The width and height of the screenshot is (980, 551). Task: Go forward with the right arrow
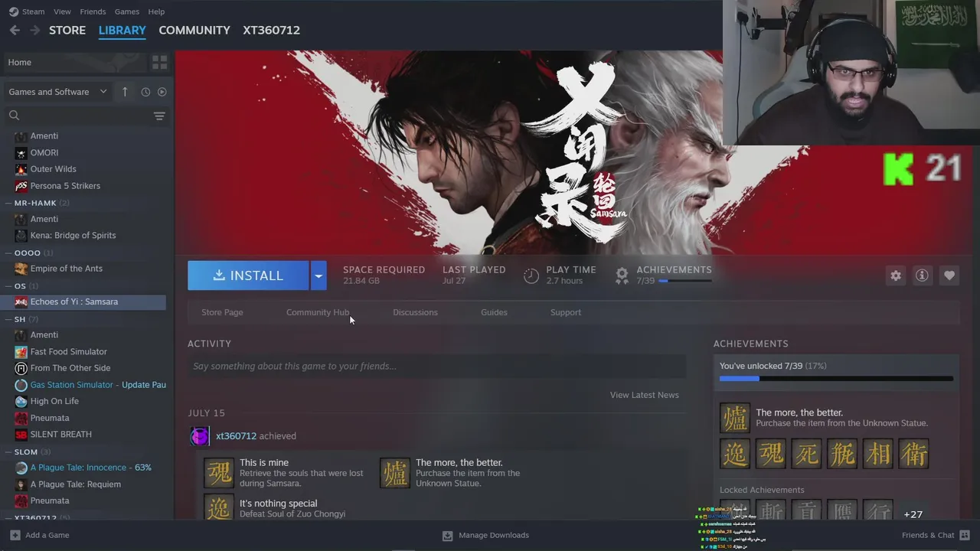[34, 30]
